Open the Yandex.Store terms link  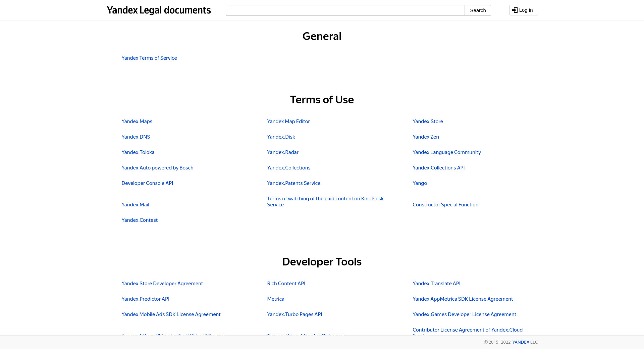tap(428, 121)
